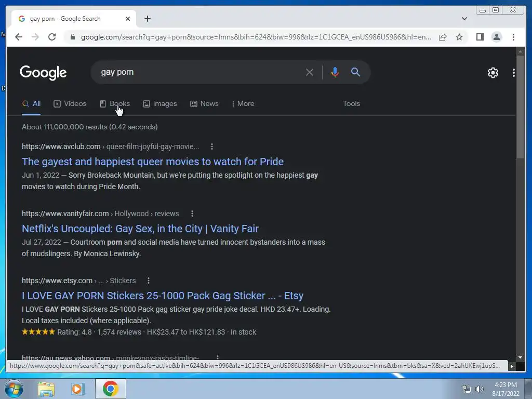Expand the tab search dropdown arrow
This screenshot has height=399, width=532.
click(464, 19)
